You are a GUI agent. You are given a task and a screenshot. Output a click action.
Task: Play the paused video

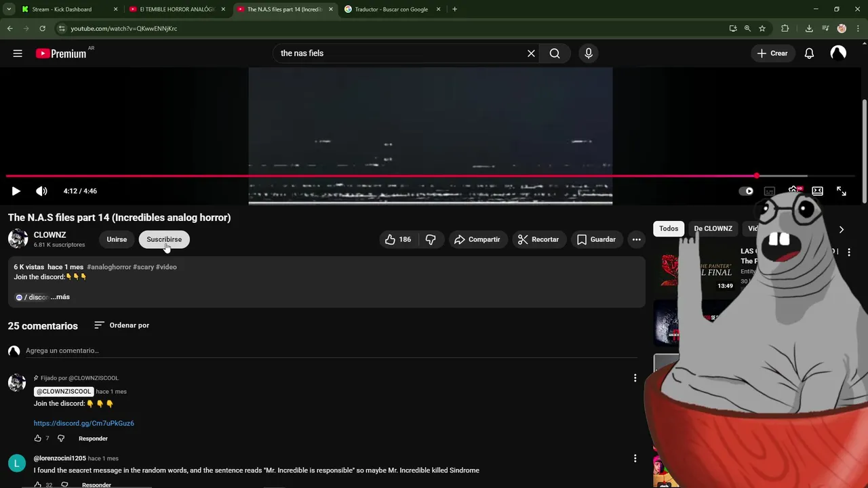16,191
